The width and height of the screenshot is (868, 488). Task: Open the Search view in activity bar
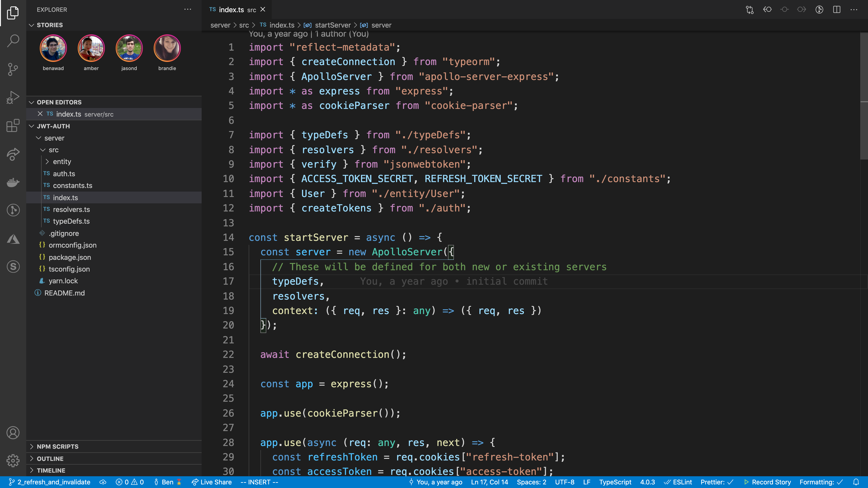click(x=13, y=41)
